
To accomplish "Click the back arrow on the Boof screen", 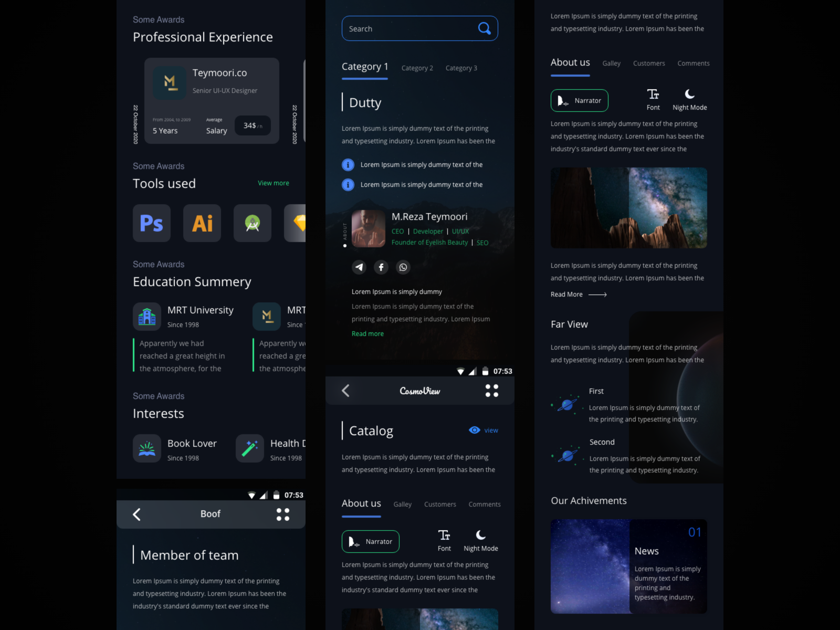I will pyautogui.click(x=136, y=514).
